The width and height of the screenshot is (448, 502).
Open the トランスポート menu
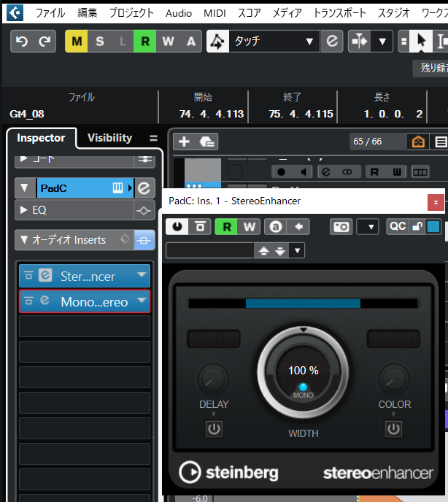point(339,13)
